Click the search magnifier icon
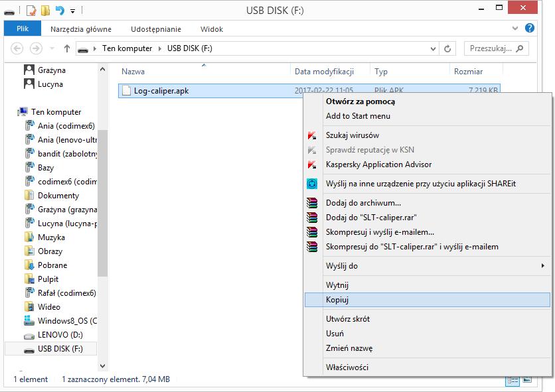 [x=520, y=48]
